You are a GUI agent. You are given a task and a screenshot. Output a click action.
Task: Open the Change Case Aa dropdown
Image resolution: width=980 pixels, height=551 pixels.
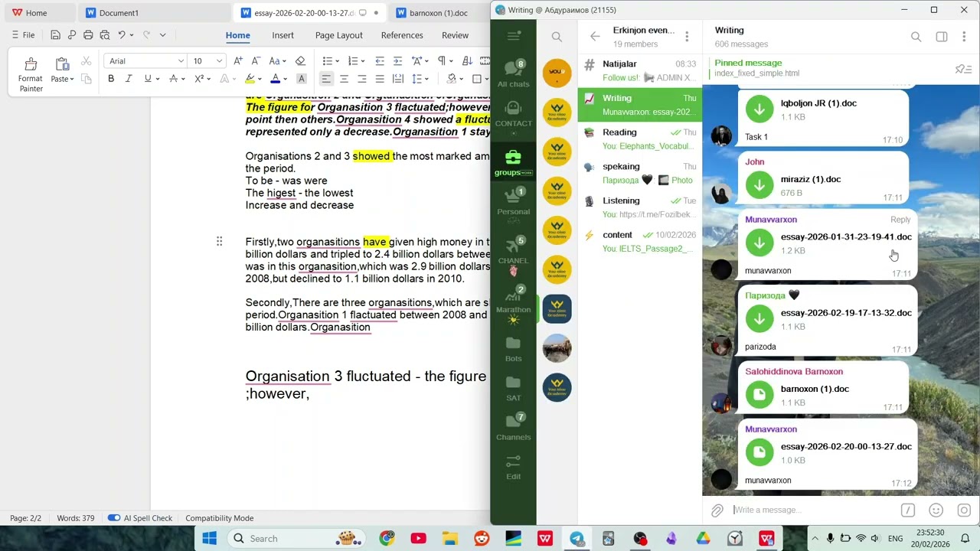(284, 61)
